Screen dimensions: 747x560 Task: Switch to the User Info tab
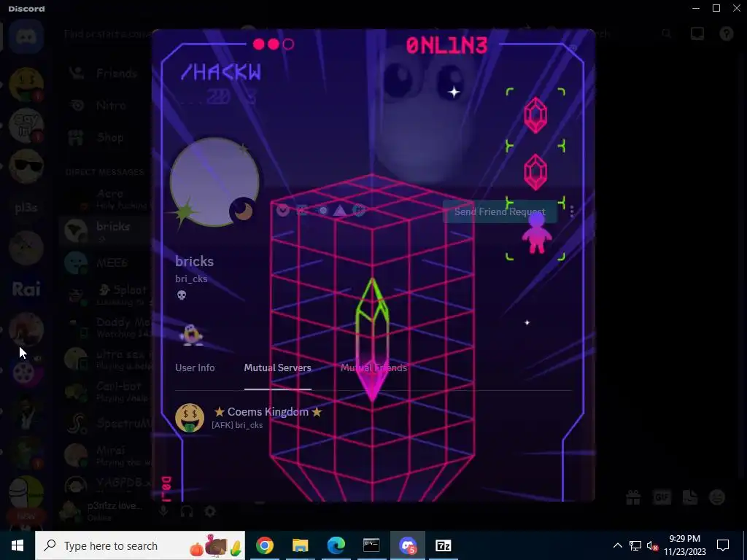pos(195,367)
